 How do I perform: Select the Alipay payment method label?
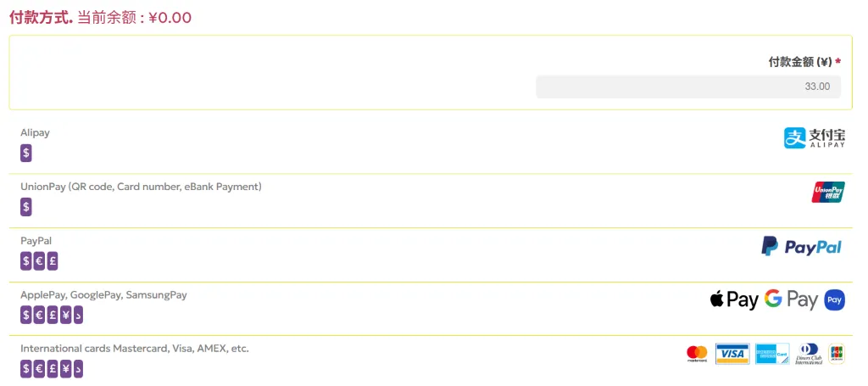point(36,133)
